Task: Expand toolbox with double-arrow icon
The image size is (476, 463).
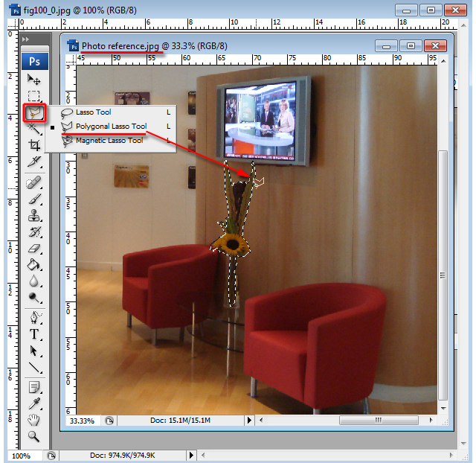Action: pyautogui.click(x=25, y=39)
